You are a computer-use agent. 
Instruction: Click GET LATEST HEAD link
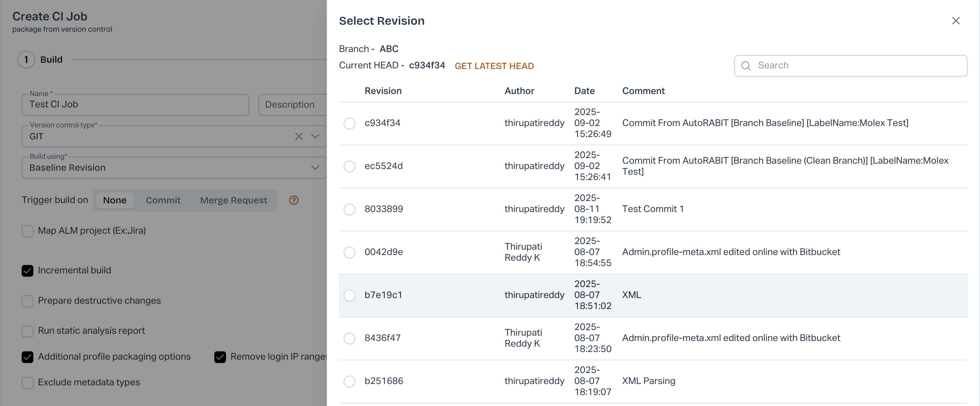(494, 66)
